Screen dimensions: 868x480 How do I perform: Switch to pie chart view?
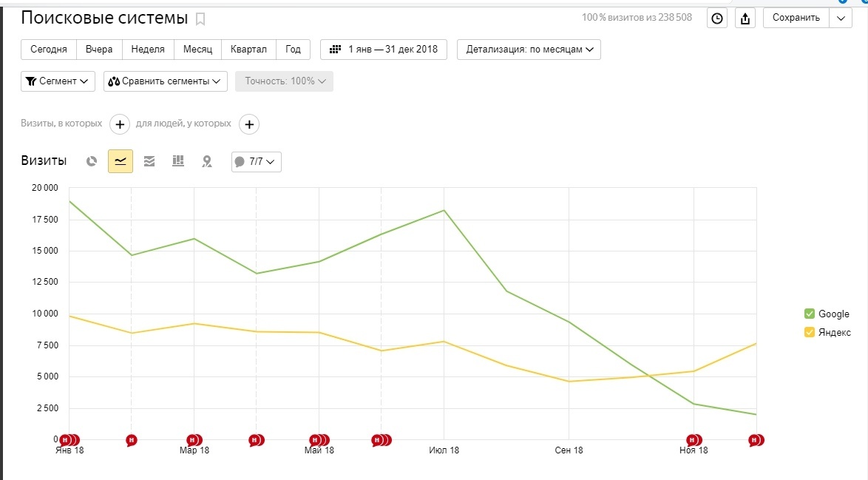(x=92, y=161)
